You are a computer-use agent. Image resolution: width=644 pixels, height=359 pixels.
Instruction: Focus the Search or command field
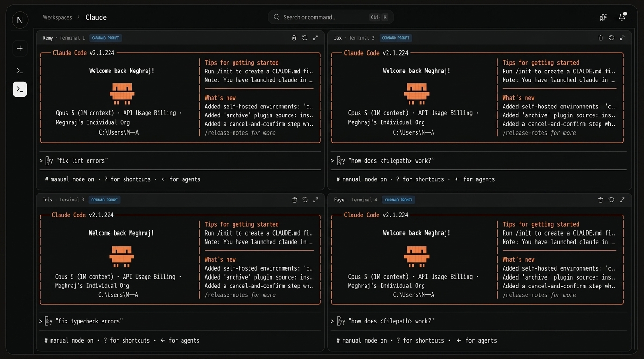pyautogui.click(x=330, y=17)
